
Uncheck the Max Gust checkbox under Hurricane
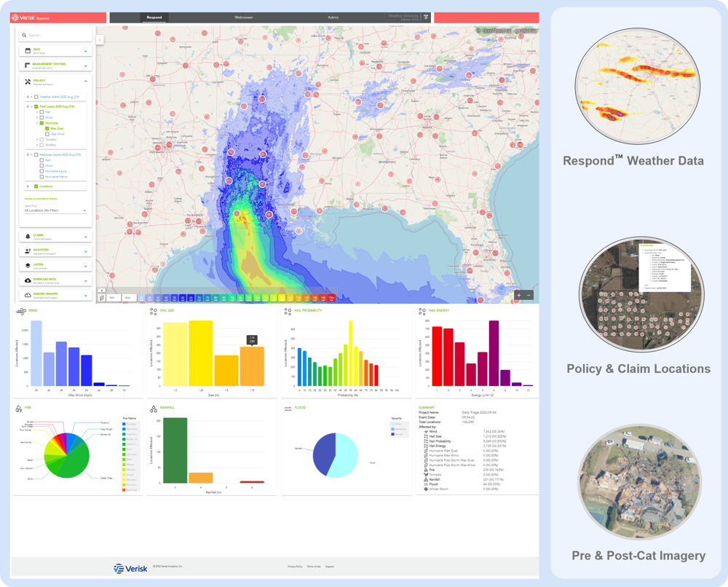point(47,129)
